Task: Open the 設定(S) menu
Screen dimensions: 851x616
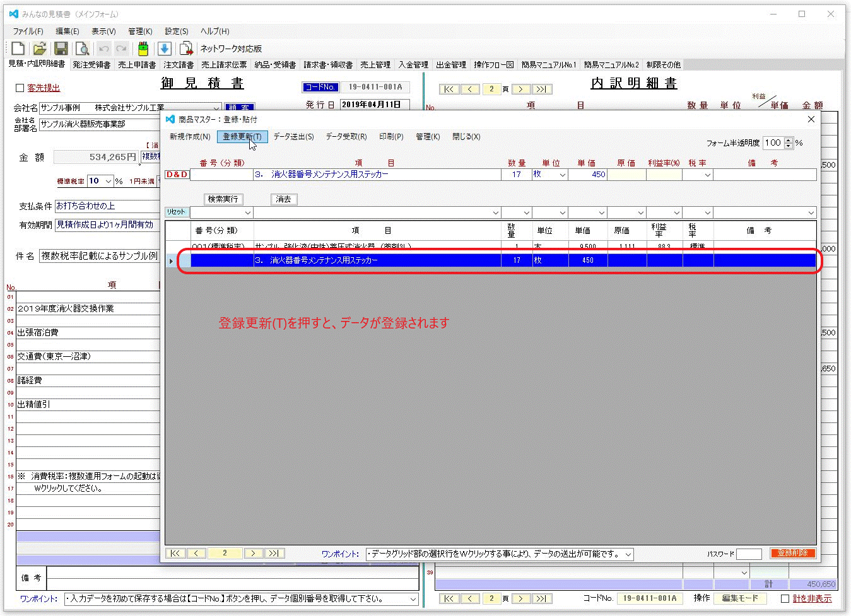Action: tap(177, 31)
